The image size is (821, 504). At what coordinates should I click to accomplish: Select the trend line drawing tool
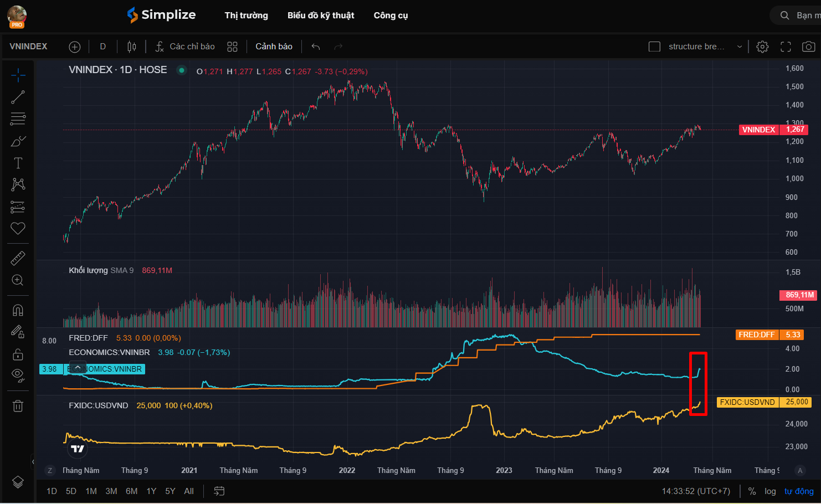pos(18,97)
